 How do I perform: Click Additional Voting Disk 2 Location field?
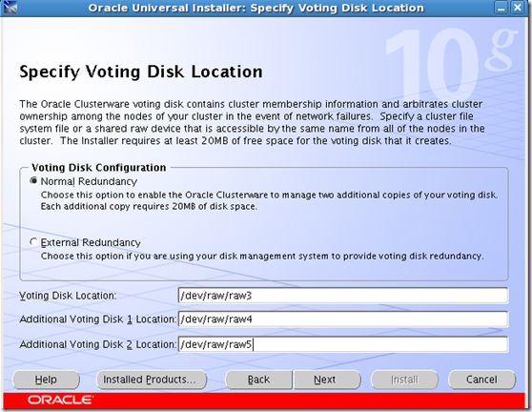(x=343, y=344)
